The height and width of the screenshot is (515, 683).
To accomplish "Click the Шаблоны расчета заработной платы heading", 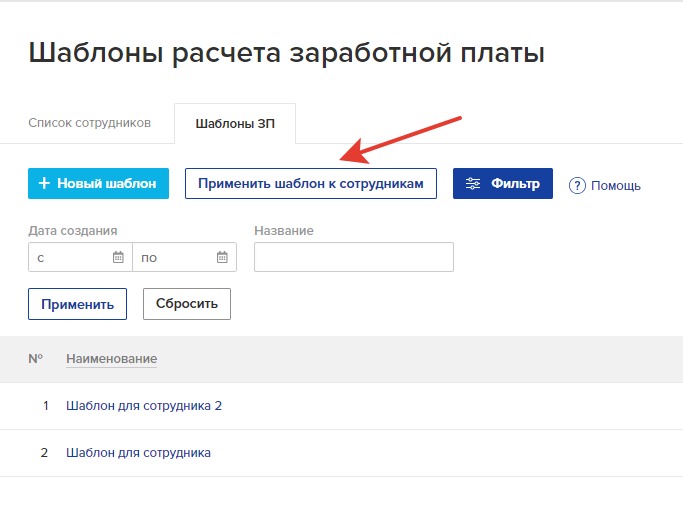I will [287, 53].
